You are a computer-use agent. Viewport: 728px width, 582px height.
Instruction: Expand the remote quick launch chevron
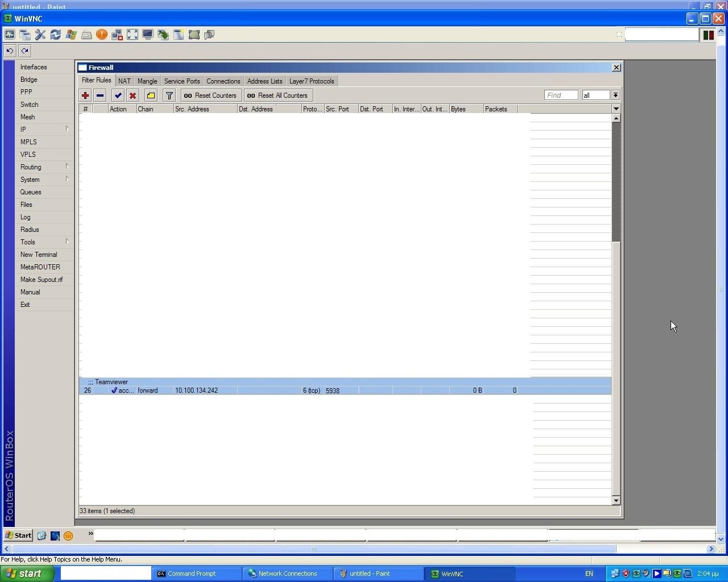[x=90, y=534]
